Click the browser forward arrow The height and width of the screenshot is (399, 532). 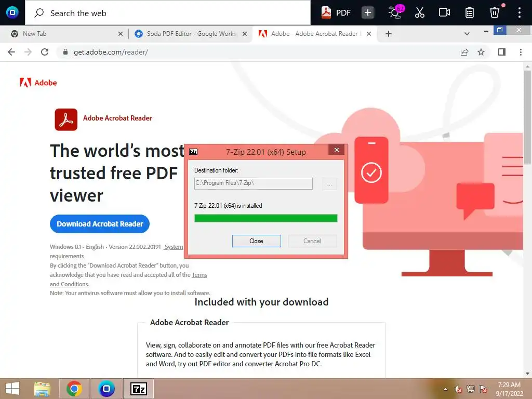(28, 52)
